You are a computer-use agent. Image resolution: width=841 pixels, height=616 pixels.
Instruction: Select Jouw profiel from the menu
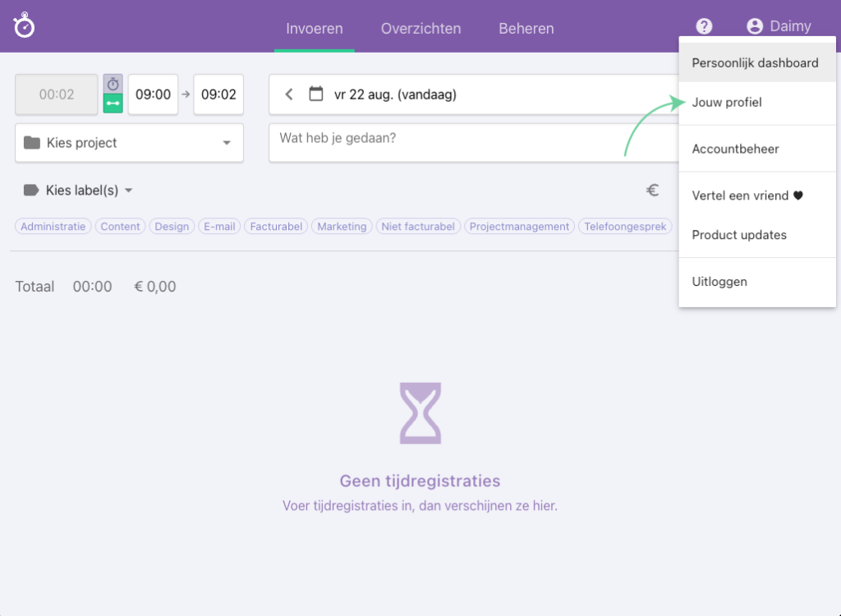pyautogui.click(x=727, y=103)
